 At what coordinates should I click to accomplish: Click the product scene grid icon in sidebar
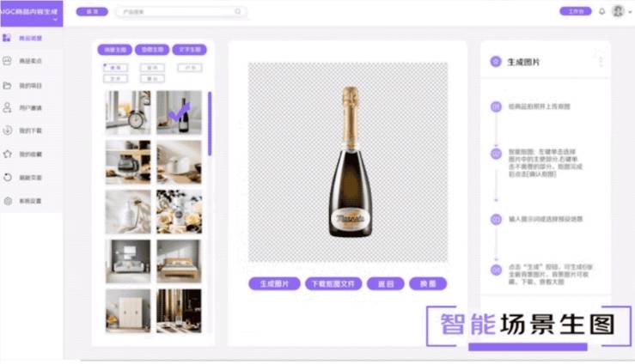(x=7, y=38)
